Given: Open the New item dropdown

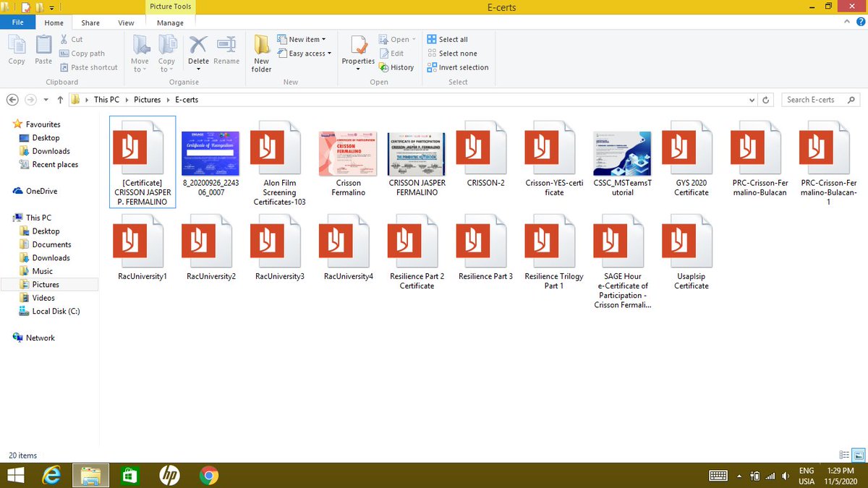Looking at the screenshot, I should coord(302,40).
